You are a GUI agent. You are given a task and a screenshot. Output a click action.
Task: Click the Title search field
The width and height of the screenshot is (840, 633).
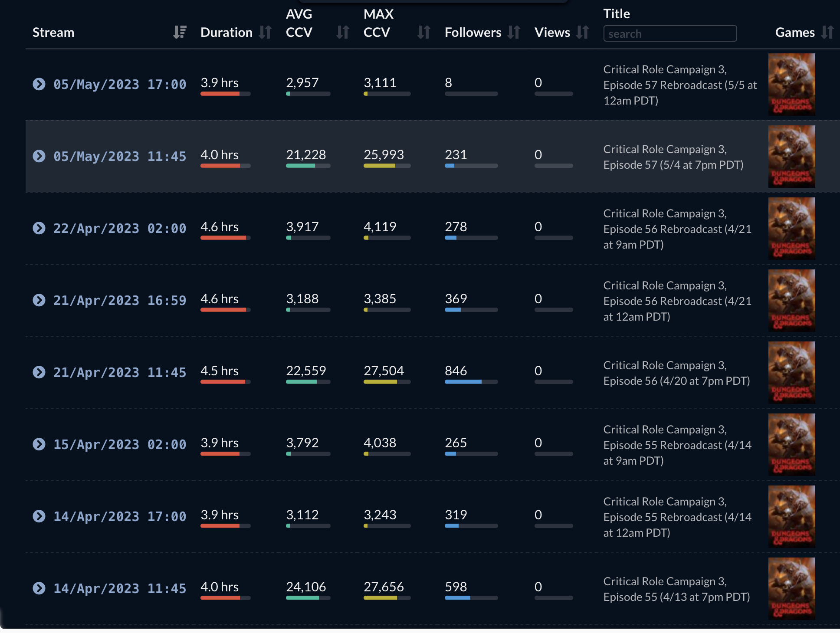point(670,33)
